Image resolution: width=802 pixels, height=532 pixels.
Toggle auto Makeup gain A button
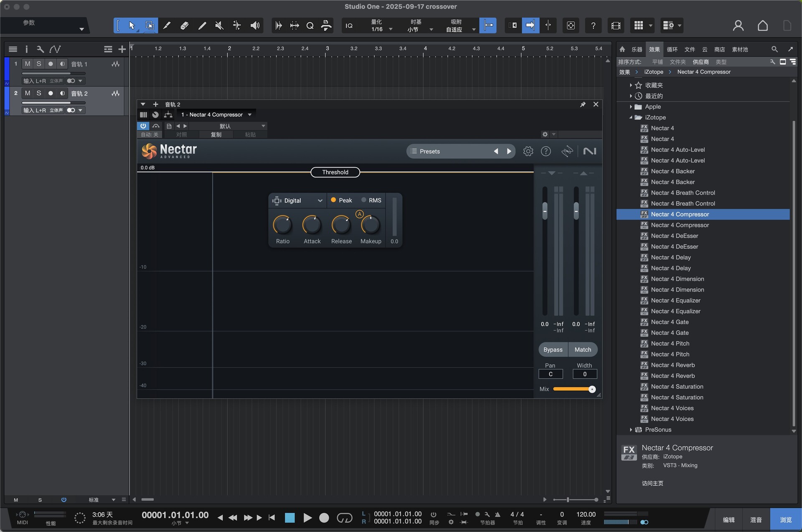pyautogui.click(x=359, y=214)
